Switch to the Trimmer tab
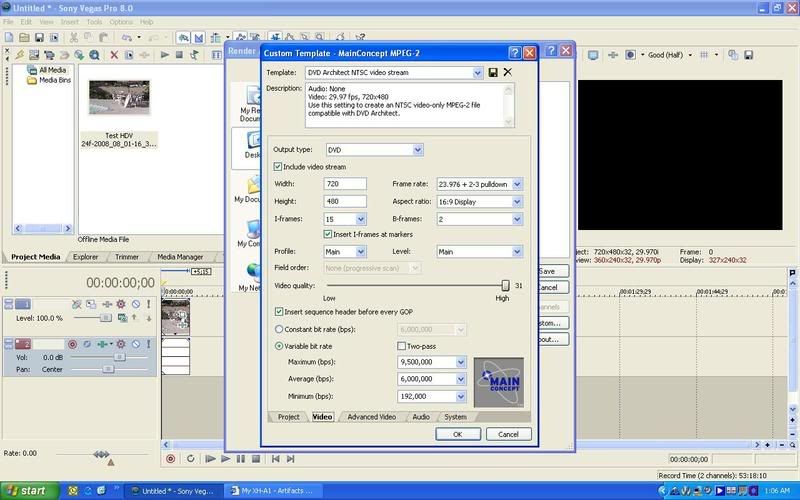The image size is (800, 500). [127, 257]
